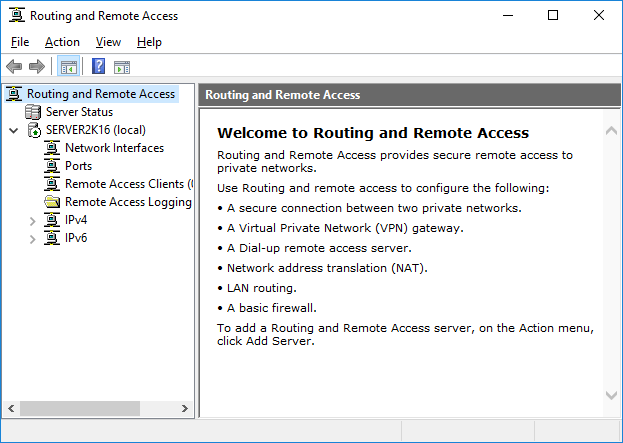Image resolution: width=623 pixels, height=443 pixels.
Task: Click the Forward arrow toolbar icon
Action: point(37,66)
